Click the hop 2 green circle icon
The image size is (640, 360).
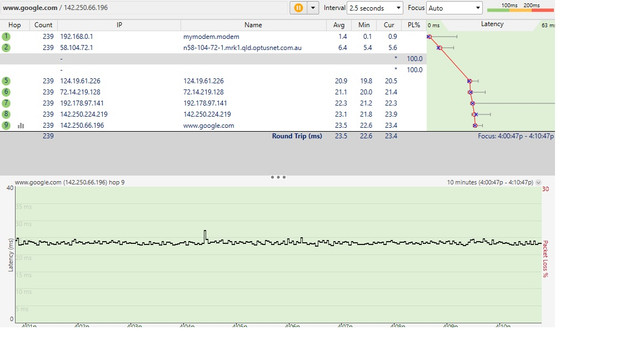pyautogui.click(x=6, y=47)
